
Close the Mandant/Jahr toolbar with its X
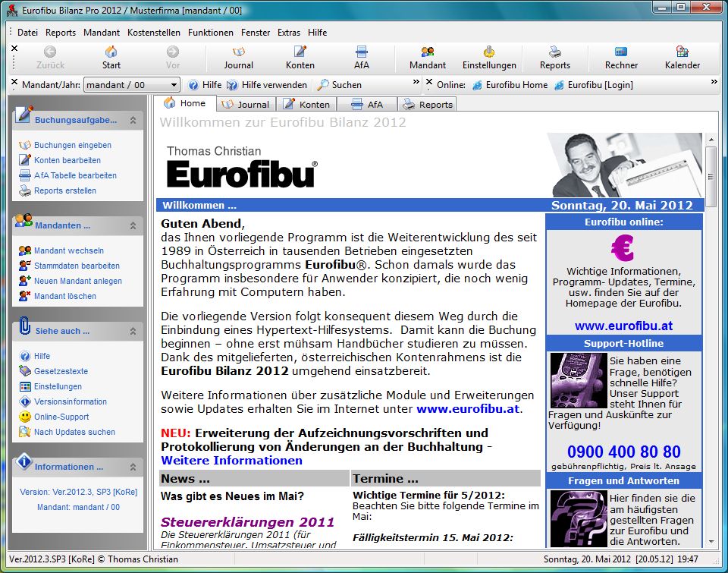[14, 82]
